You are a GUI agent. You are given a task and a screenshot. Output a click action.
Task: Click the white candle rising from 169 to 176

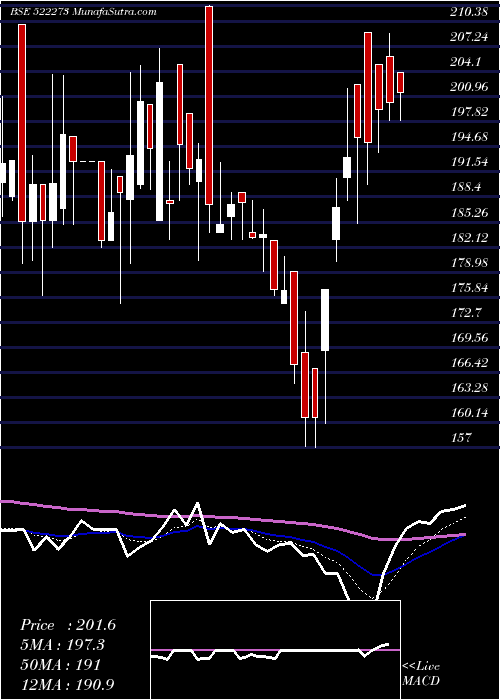click(325, 320)
